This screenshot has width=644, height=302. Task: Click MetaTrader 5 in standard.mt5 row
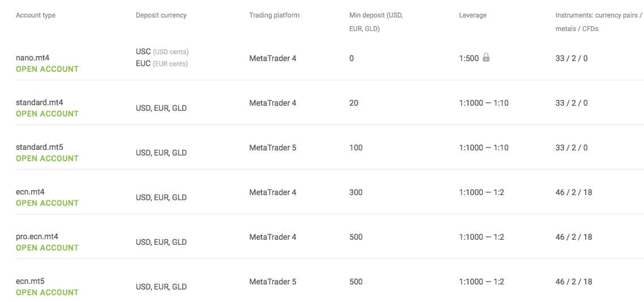273,148
